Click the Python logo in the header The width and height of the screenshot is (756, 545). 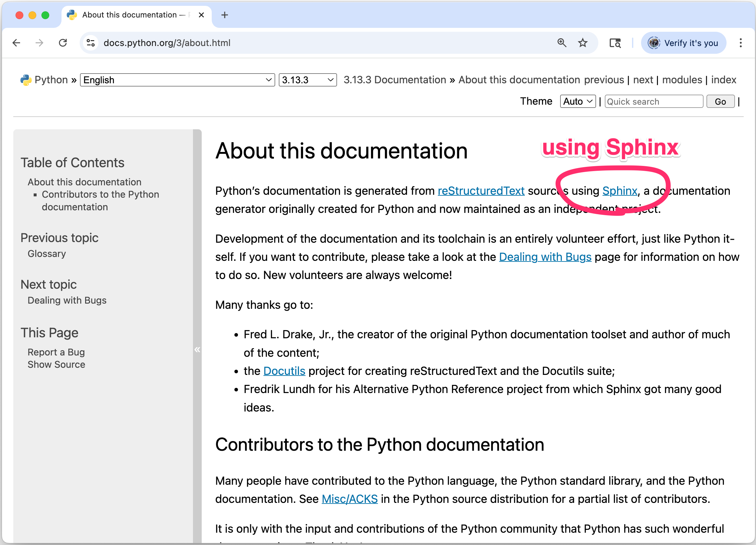click(26, 80)
